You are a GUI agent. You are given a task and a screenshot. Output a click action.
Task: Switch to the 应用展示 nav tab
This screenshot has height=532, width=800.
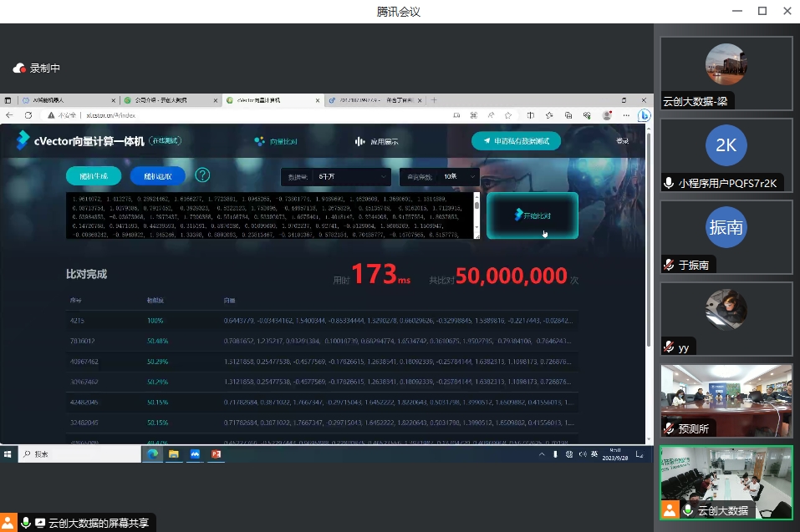coord(377,141)
